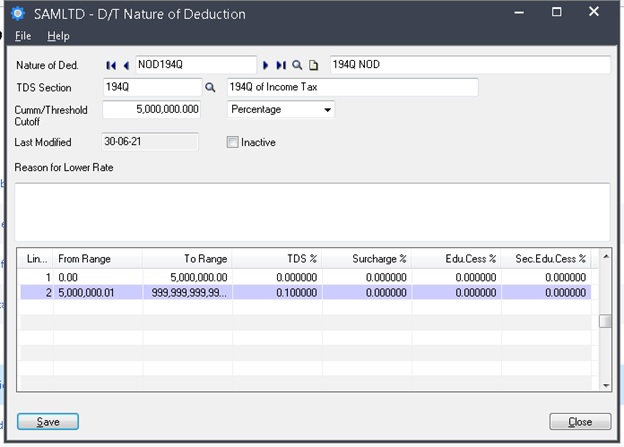Screen dimensions: 624x447
Task: Click the Lin... column header
Action: (x=37, y=259)
